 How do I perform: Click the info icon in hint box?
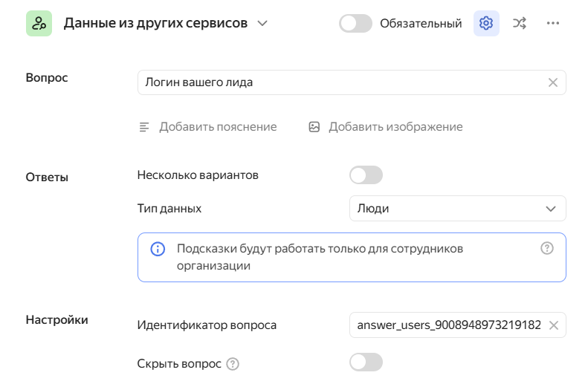click(x=158, y=249)
